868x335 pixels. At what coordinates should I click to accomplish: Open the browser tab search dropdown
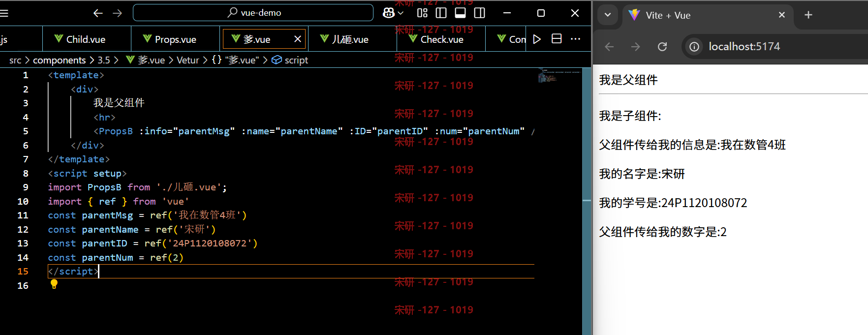click(608, 15)
